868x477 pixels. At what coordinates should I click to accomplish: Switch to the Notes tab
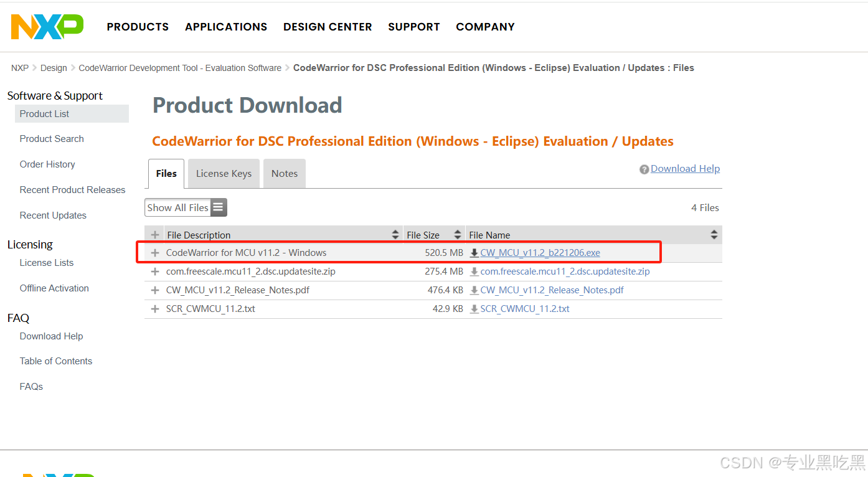tap(285, 174)
